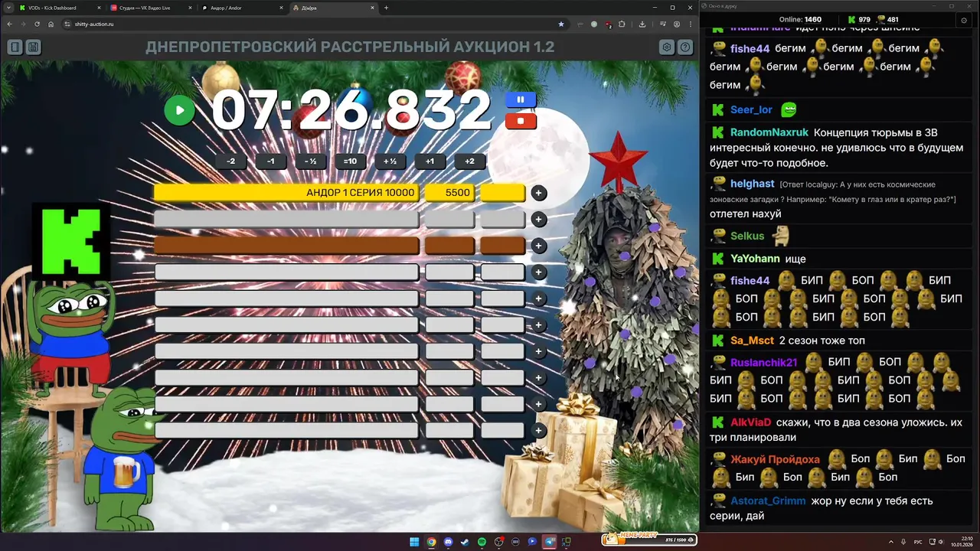
Task: Start the auction timer with green play button
Action: pos(180,110)
